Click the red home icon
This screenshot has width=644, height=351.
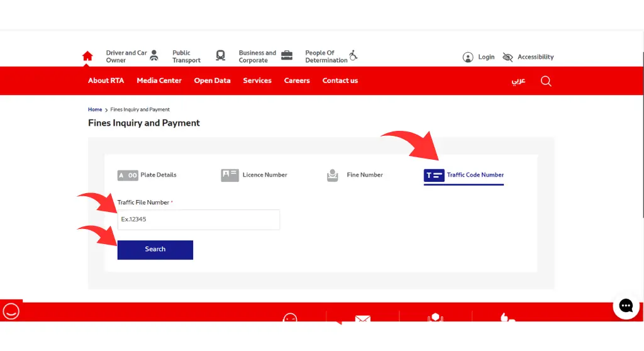pyautogui.click(x=87, y=55)
